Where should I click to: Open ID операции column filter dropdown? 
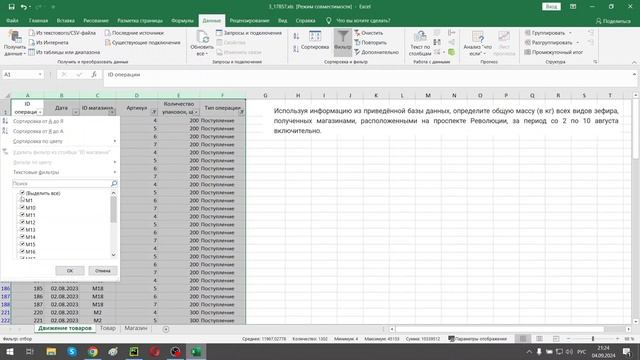40,112
